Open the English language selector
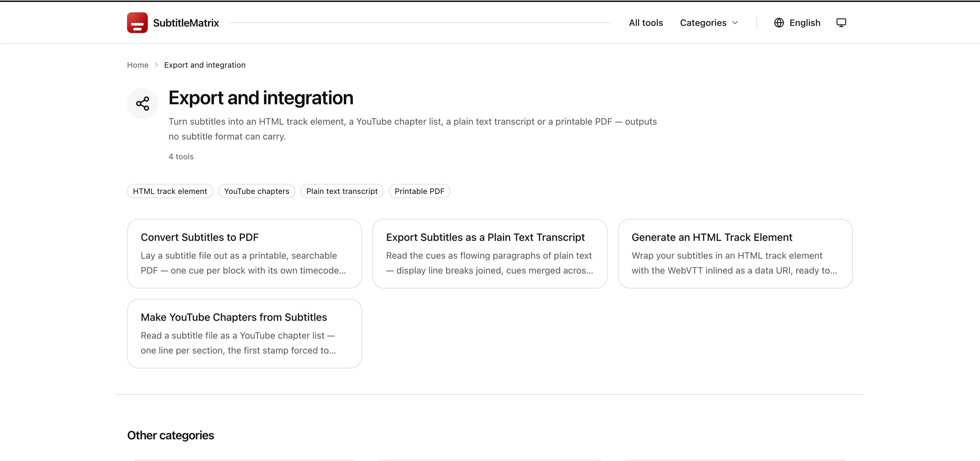Image resolution: width=980 pixels, height=461 pixels. pyautogui.click(x=797, y=23)
